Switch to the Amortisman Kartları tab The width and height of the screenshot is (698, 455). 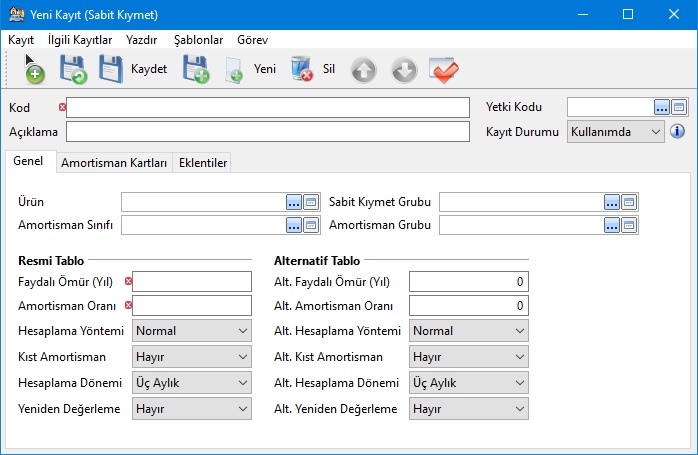pyautogui.click(x=113, y=162)
